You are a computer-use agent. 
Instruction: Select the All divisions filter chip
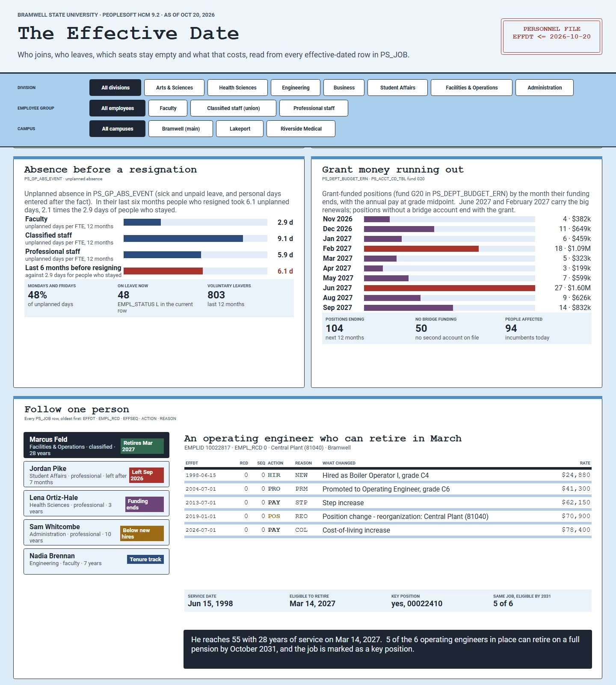coord(115,88)
